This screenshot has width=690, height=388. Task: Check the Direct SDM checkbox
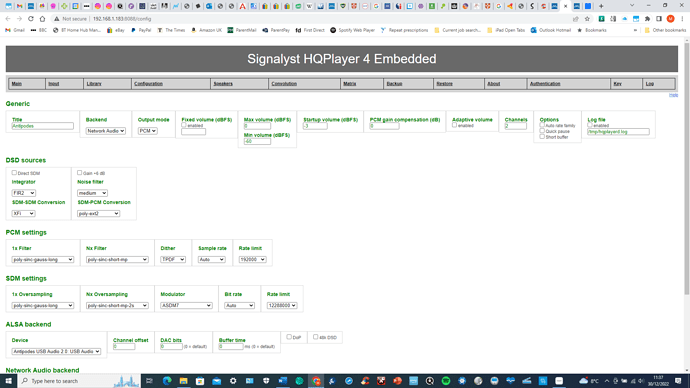coord(14,173)
